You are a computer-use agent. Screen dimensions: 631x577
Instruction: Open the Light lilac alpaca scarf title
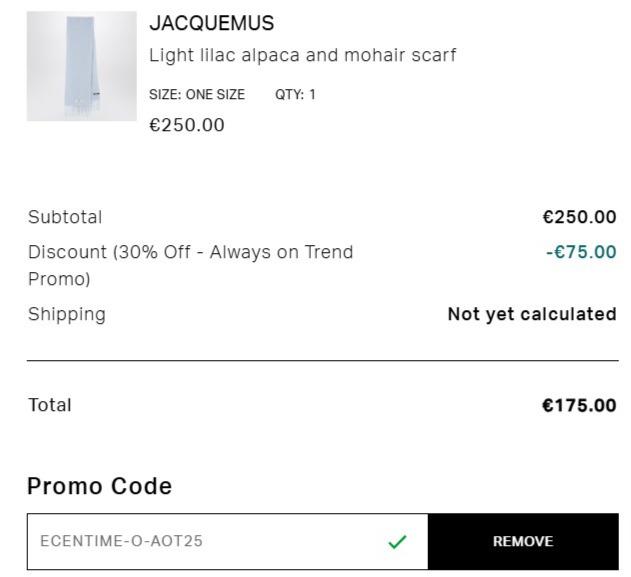click(302, 55)
